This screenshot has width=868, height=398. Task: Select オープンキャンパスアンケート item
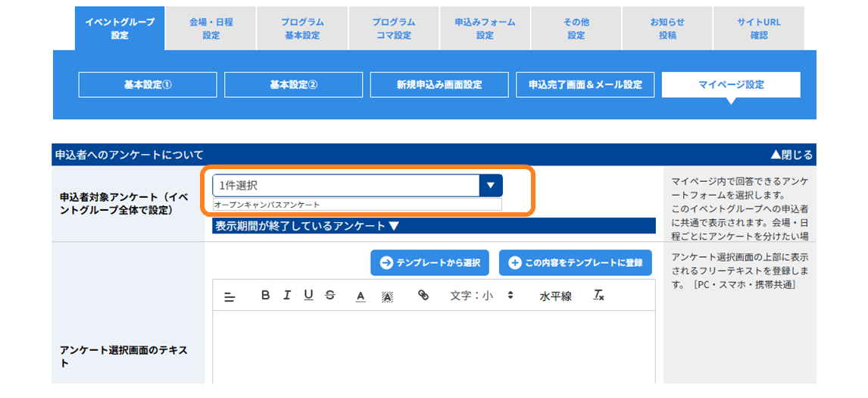click(x=357, y=205)
